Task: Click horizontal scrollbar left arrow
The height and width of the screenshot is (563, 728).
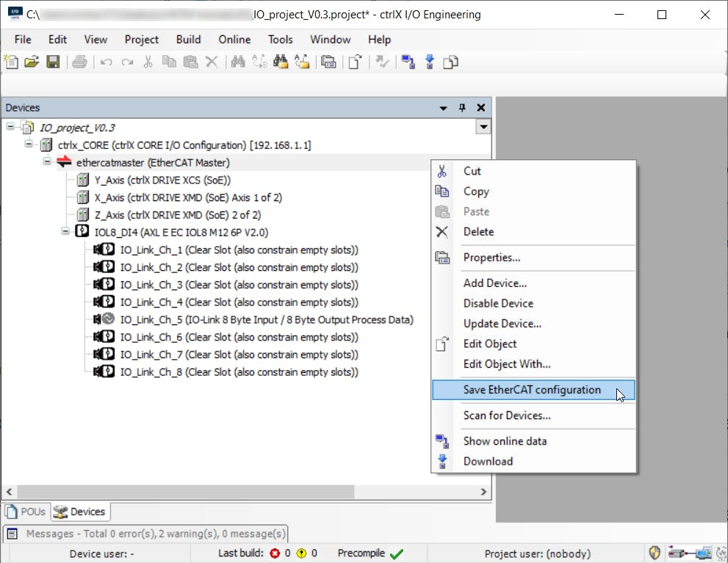Action: 10,492
